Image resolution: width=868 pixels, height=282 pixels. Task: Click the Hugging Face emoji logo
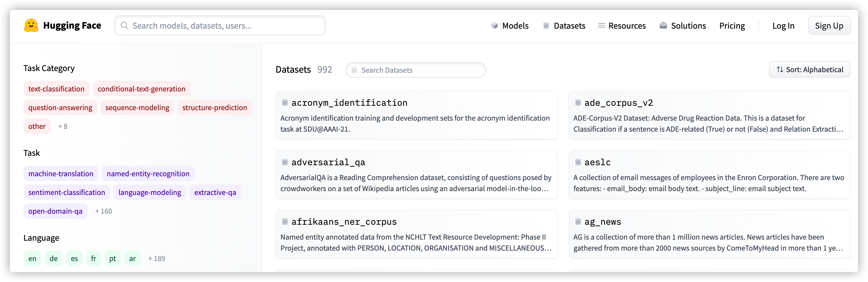(31, 26)
